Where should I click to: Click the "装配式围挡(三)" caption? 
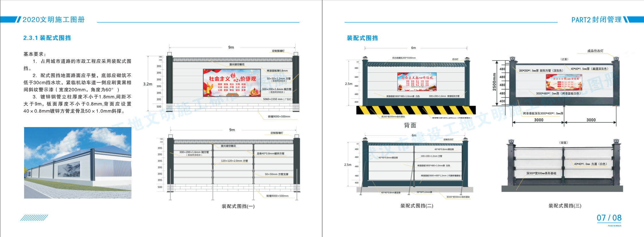[565, 205]
